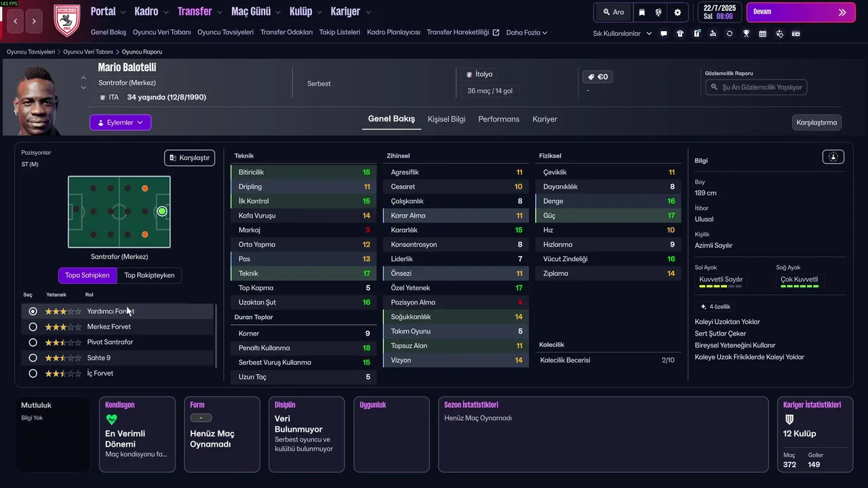Switch to Top Rakipteyken toggle
868x488 pixels.
149,275
